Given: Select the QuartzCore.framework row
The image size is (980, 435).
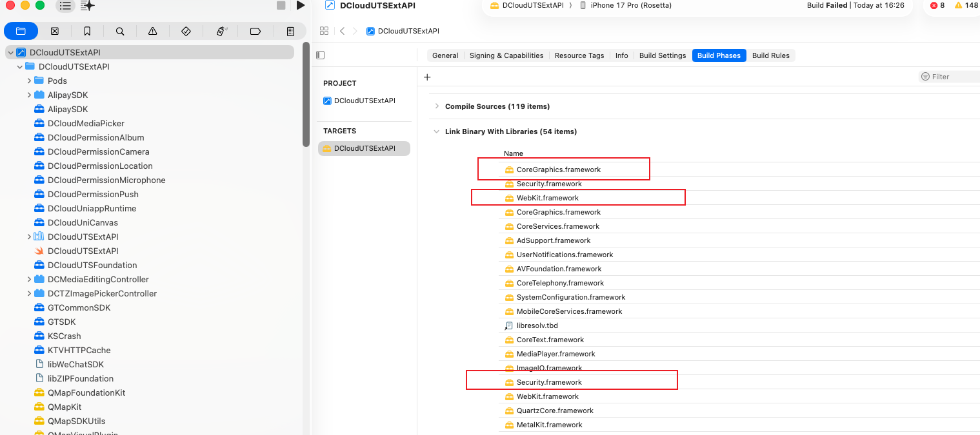Looking at the screenshot, I should pos(739,411).
